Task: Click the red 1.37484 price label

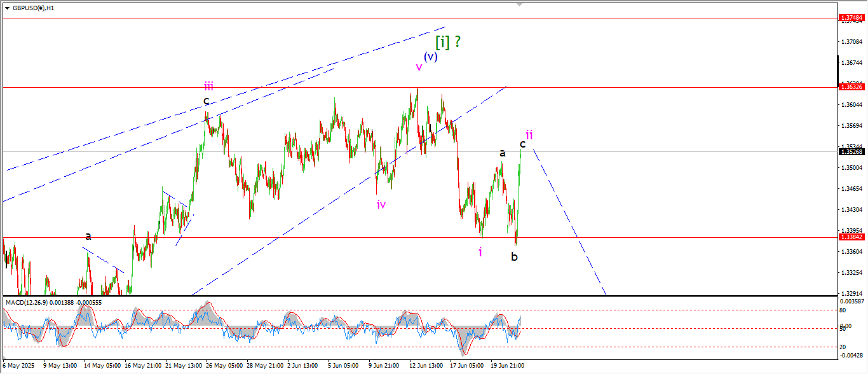Action: (852, 18)
